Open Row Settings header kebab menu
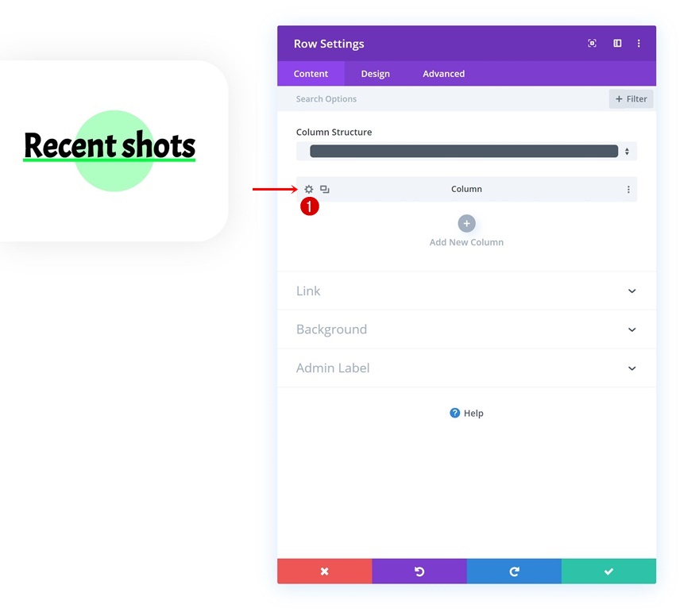Viewport: 699px width, 616px height. coord(639,43)
